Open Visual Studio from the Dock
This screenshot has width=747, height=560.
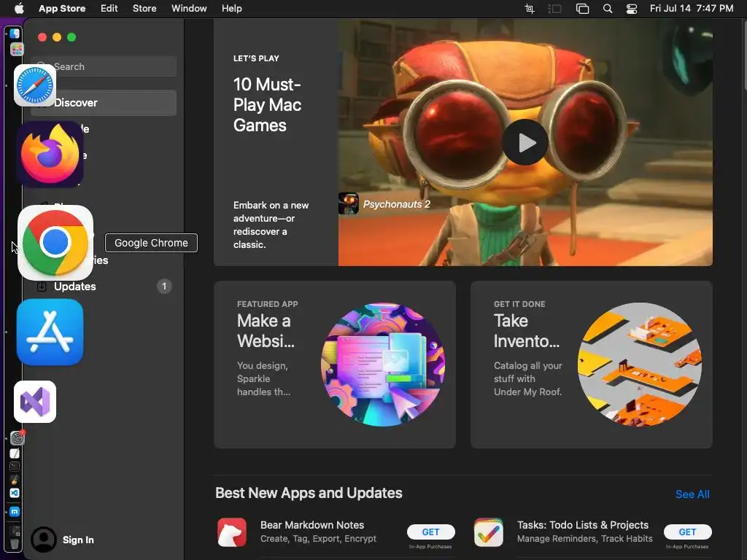pos(35,402)
